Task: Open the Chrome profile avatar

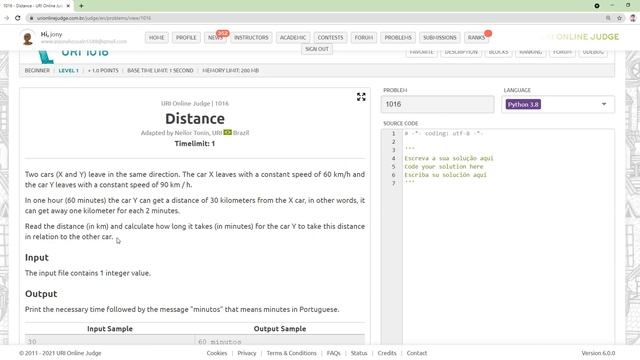Action: (x=633, y=18)
